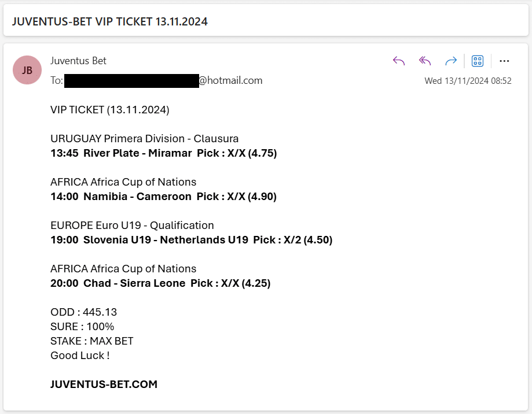Click the Reply arrow icon
Viewport: 532px width, 414px height.
[x=399, y=61]
